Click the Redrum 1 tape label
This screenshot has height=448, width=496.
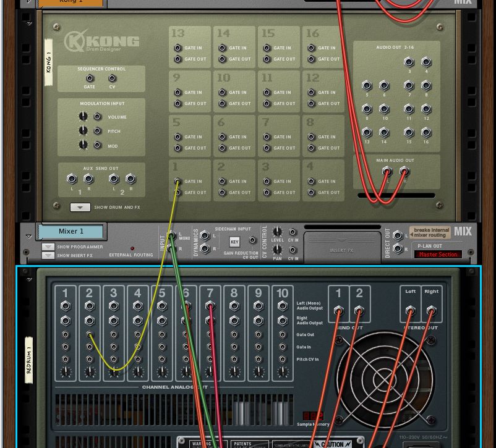(x=29, y=360)
